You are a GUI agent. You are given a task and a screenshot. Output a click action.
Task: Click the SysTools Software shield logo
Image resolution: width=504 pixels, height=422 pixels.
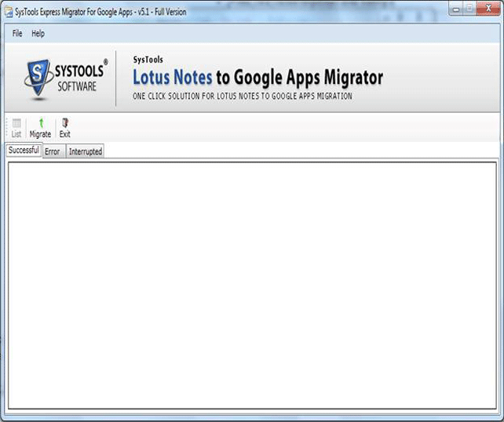point(38,79)
